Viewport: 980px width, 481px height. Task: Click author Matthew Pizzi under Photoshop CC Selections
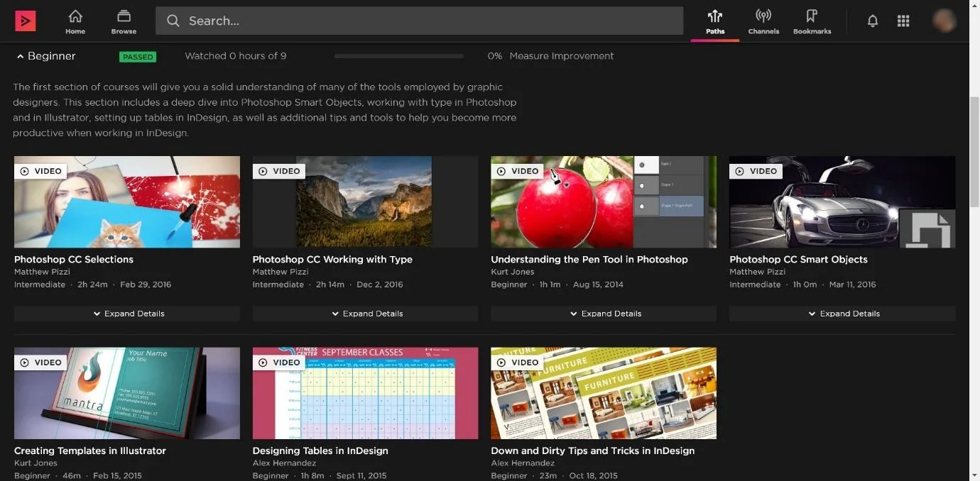tap(42, 272)
